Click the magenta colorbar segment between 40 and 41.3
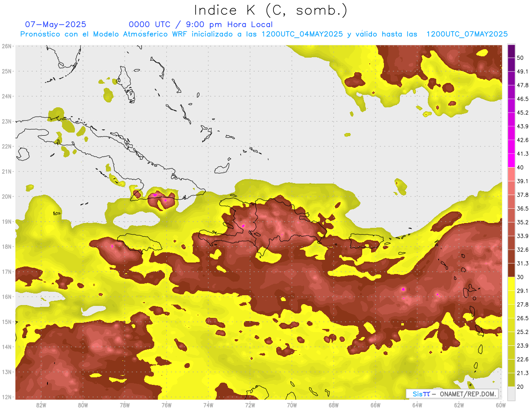The height and width of the screenshot is (411, 532). pyautogui.click(x=511, y=160)
